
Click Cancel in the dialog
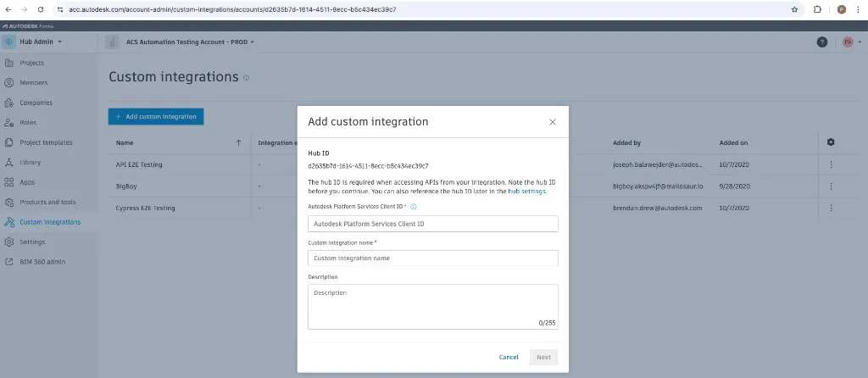509,358
